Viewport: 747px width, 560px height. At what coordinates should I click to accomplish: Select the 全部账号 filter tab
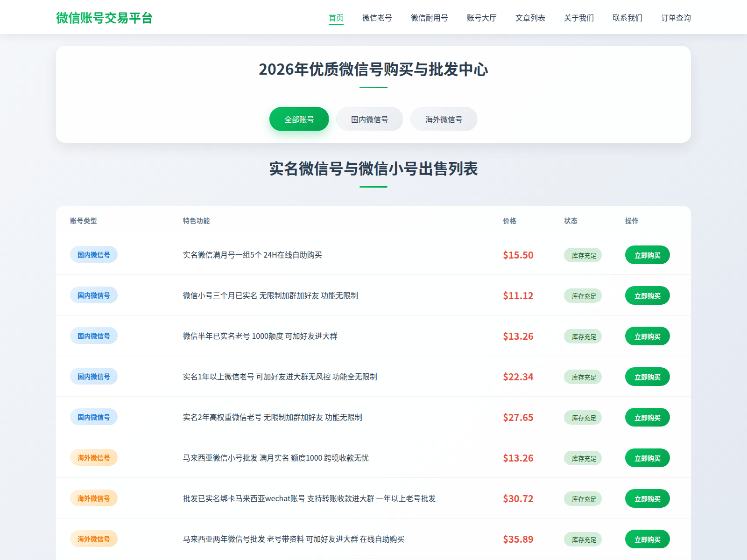coord(299,119)
